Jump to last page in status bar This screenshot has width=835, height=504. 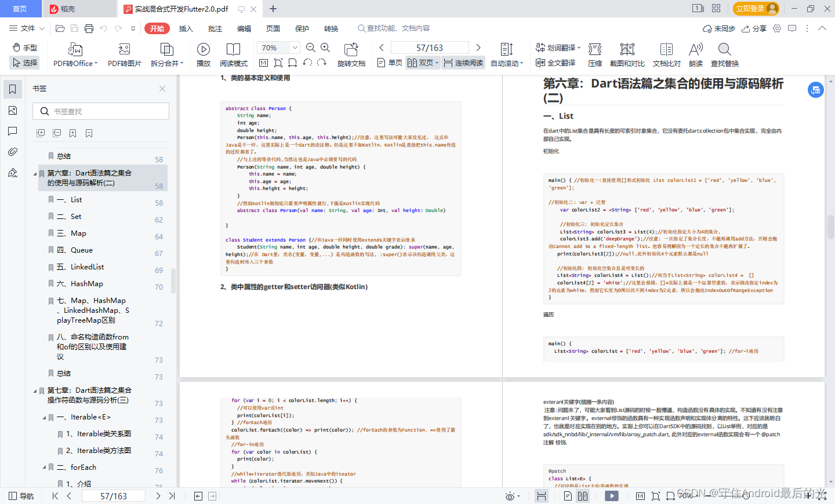coord(172,496)
